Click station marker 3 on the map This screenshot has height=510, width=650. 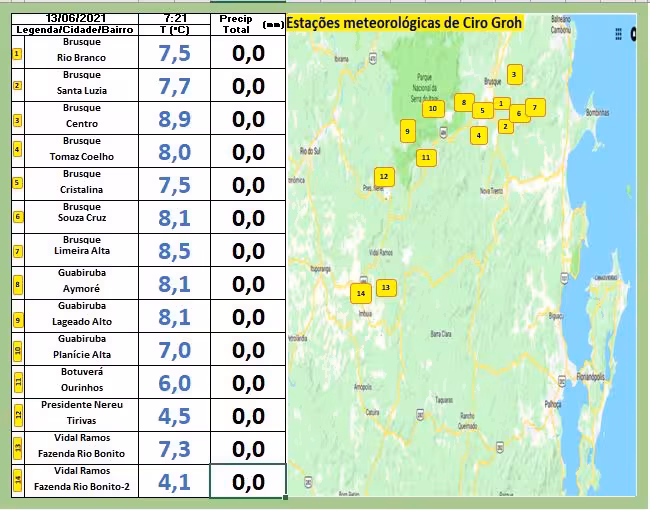[x=513, y=74]
